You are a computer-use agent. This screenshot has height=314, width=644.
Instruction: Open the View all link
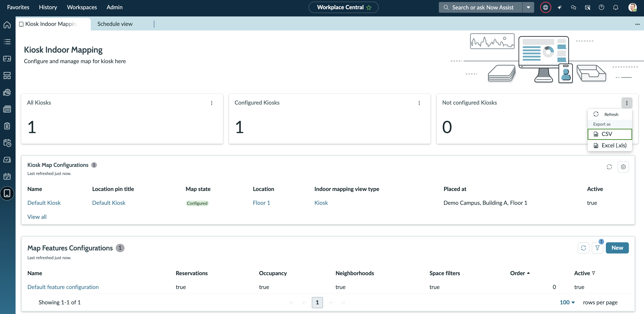tap(37, 217)
